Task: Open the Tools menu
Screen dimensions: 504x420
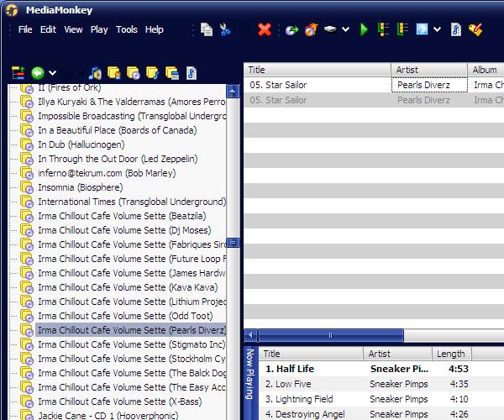Action: coord(127,29)
